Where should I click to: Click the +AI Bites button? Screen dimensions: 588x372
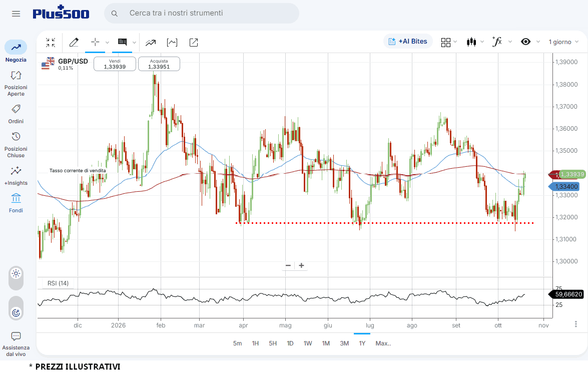point(408,41)
